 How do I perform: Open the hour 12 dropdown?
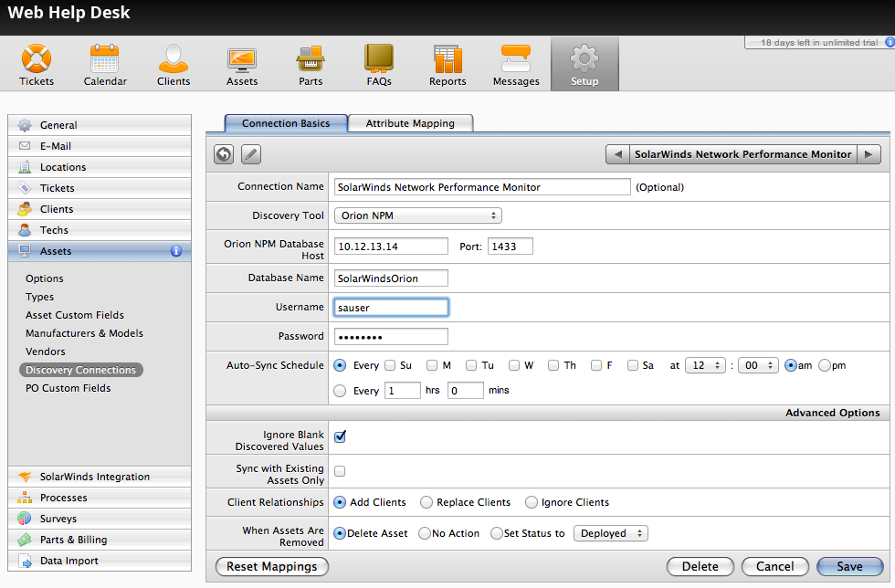point(705,365)
